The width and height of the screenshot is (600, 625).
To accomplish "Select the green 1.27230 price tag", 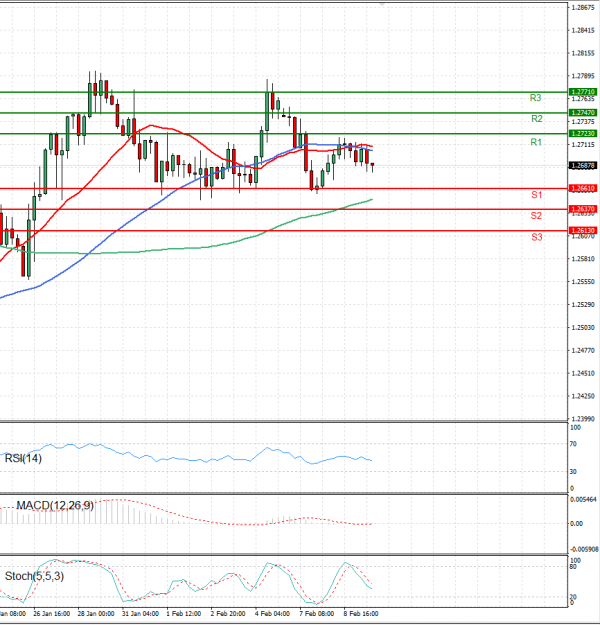I will click(x=583, y=134).
